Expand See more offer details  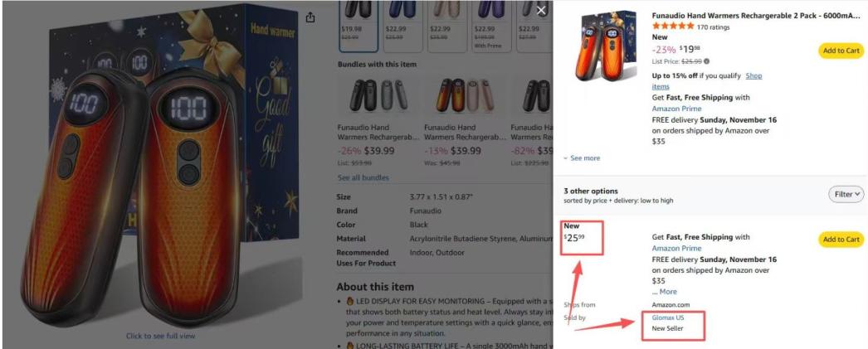tap(582, 158)
